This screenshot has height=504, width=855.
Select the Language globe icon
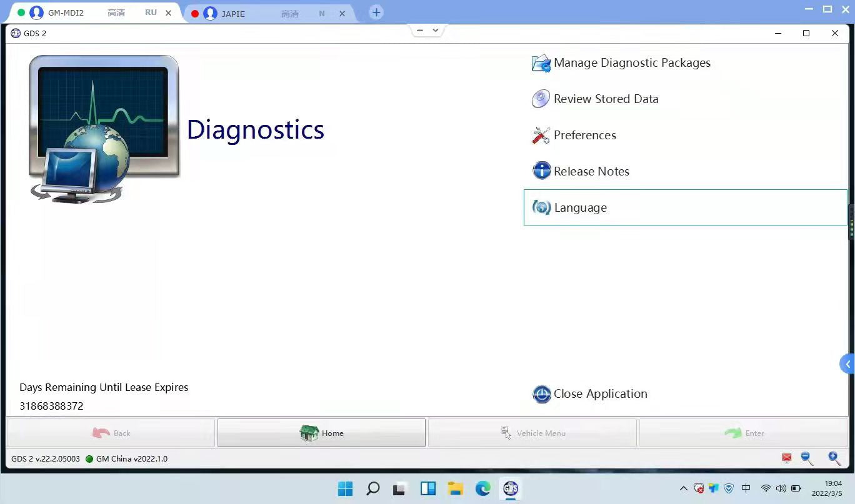point(541,207)
